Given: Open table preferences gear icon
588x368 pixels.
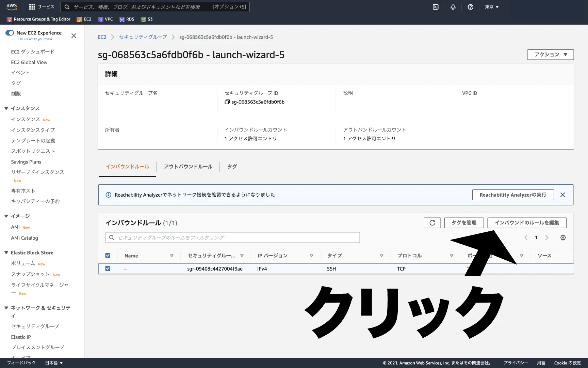Looking at the screenshot, I should coord(563,237).
